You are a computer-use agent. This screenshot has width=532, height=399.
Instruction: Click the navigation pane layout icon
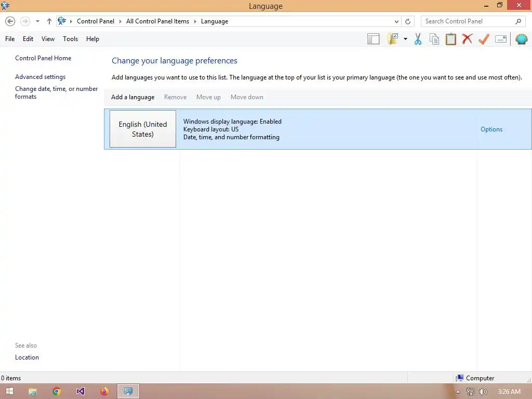pos(373,39)
